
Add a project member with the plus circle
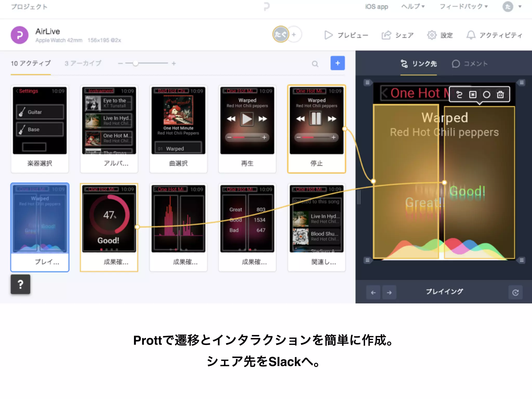(x=294, y=34)
